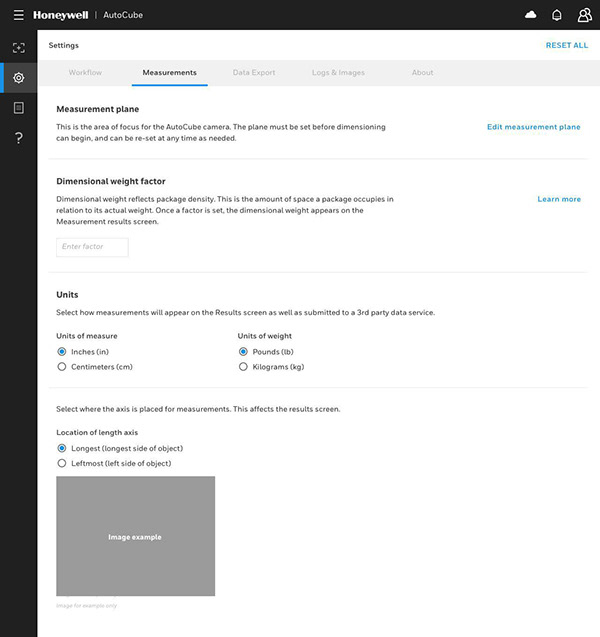Click the Learn more link
600x637 pixels.
[559, 199]
